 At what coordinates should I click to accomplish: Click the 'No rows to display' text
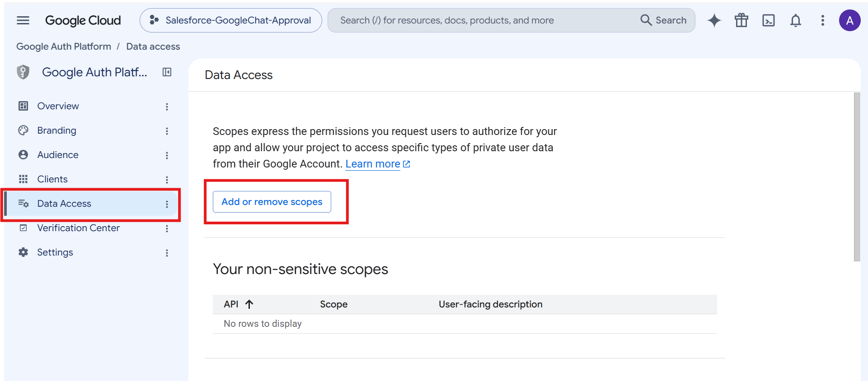[x=263, y=324]
